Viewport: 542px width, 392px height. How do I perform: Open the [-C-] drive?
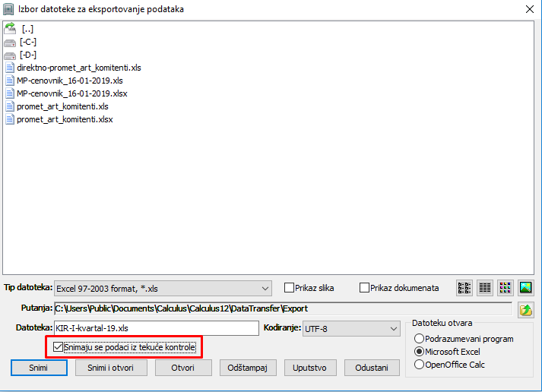pos(10,42)
